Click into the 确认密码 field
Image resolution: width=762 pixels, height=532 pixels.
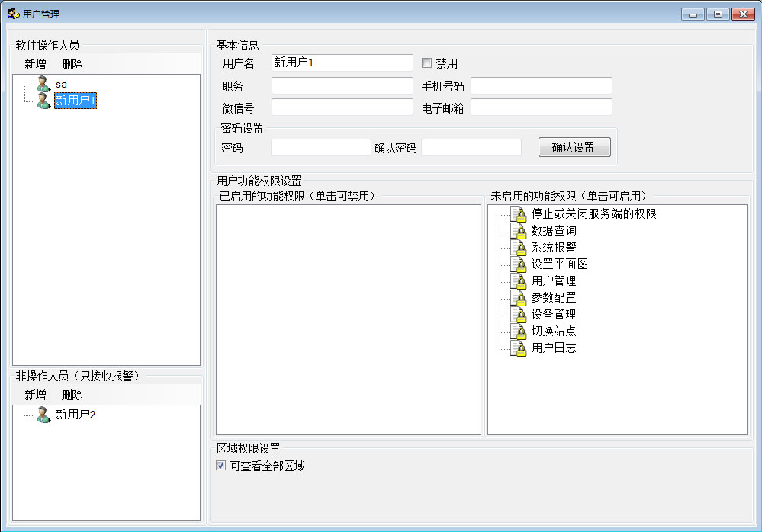(x=471, y=148)
